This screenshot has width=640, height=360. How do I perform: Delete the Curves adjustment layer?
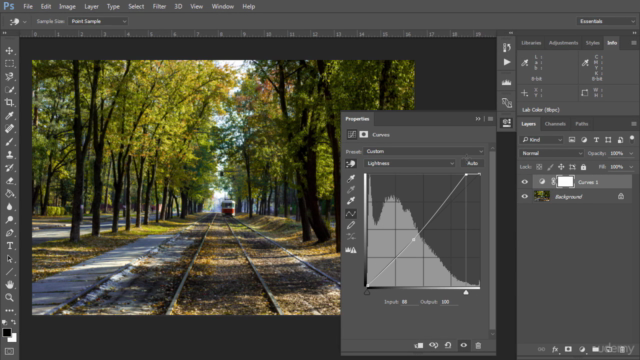click(478, 345)
